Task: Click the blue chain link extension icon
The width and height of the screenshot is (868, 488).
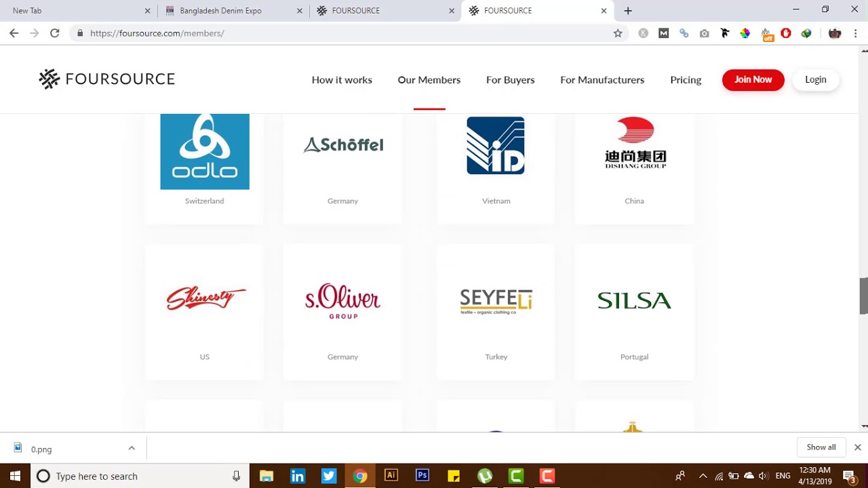Action: (684, 33)
